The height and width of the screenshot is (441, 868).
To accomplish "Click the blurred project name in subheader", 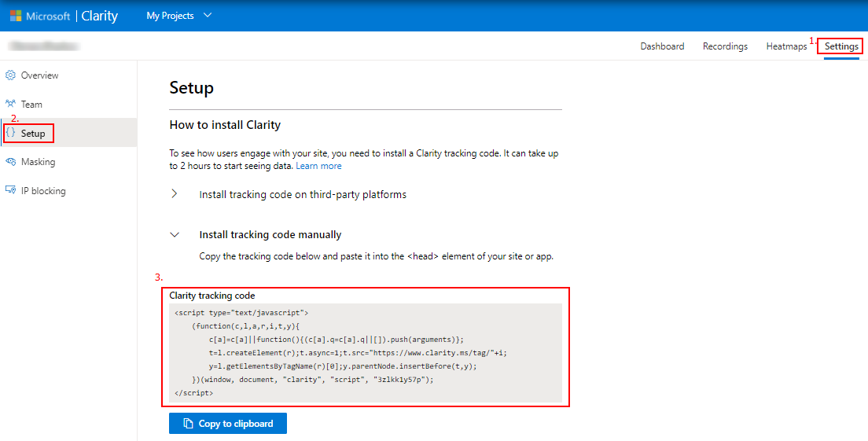I will click(43, 46).
